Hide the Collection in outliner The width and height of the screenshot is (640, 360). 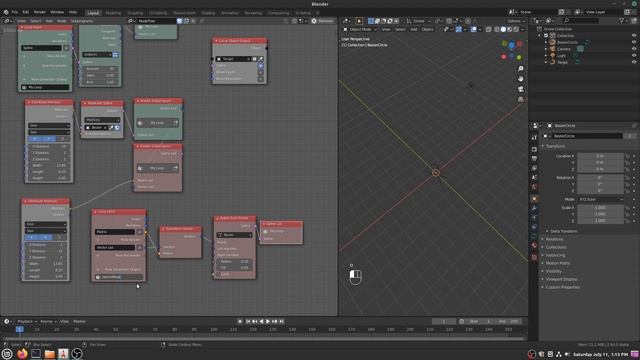tap(634, 36)
